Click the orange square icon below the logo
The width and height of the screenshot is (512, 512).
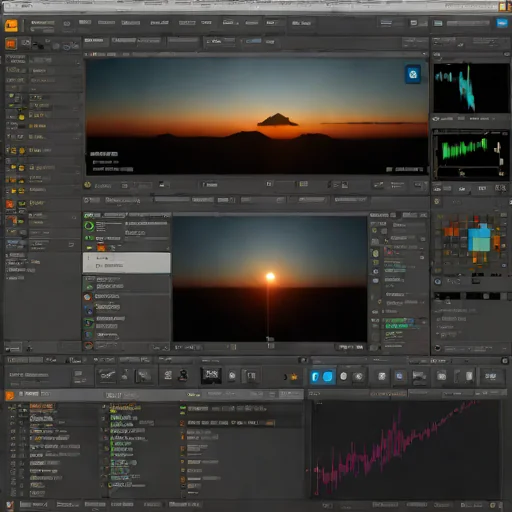pyautogui.click(x=11, y=44)
